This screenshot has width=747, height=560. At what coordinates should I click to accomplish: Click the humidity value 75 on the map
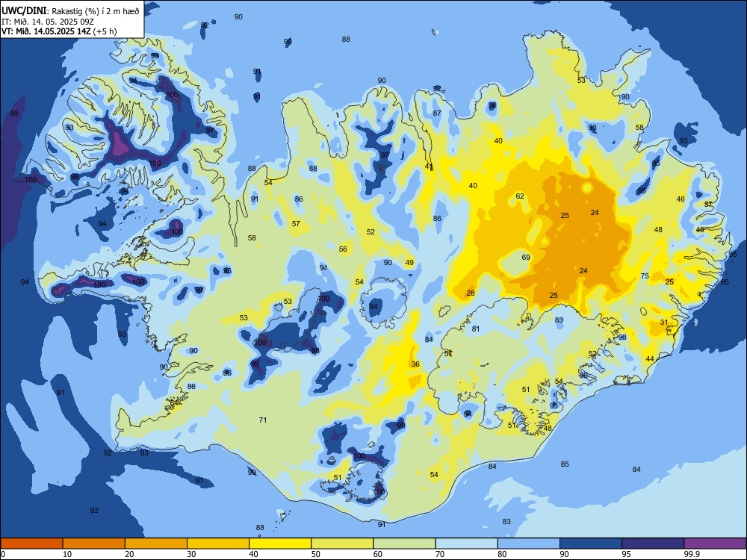pyautogui.click(x=645, y=276)
